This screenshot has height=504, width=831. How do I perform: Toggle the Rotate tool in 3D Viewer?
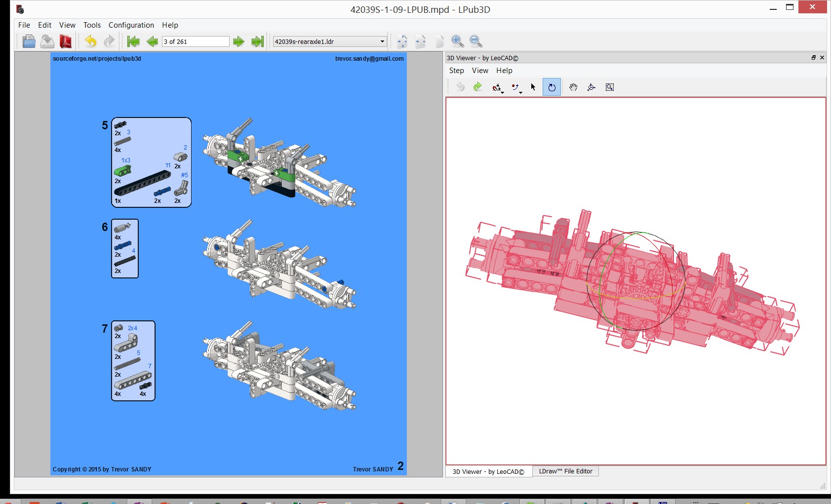tap(552, 87)
